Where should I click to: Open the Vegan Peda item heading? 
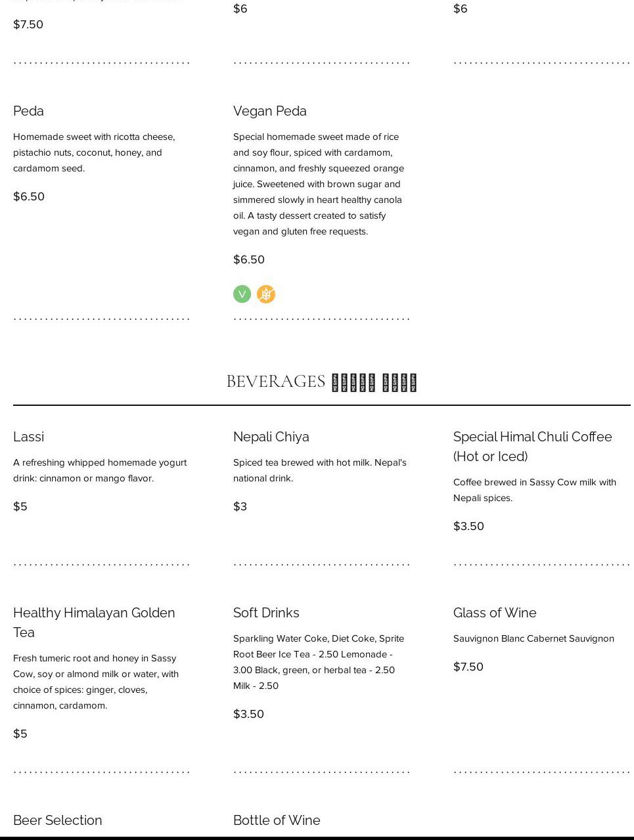pos(269,111)
